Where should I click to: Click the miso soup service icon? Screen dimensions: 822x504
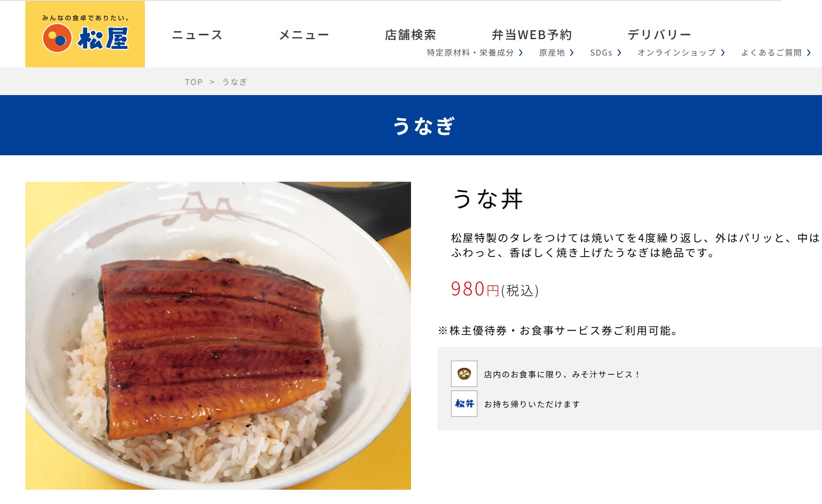tap(464, 374)
